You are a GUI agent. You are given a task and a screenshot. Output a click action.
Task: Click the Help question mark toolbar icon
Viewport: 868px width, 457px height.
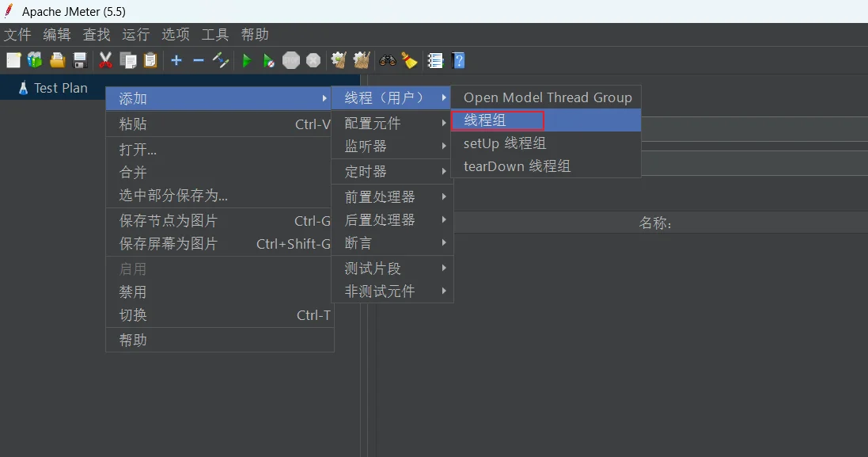coord(458,60)
